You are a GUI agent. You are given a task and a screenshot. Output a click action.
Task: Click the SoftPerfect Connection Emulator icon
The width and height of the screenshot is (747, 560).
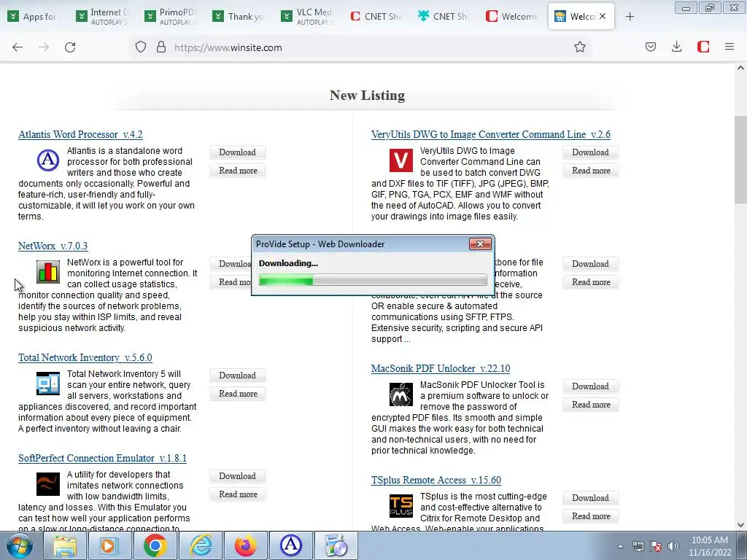point(48,484)
